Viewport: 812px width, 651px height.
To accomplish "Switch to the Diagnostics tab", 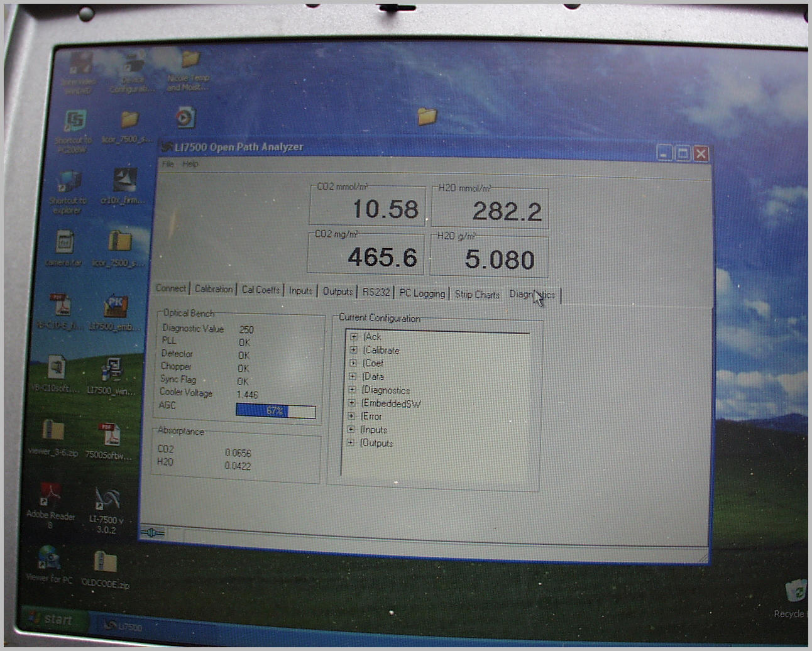I will coord(532,295).
